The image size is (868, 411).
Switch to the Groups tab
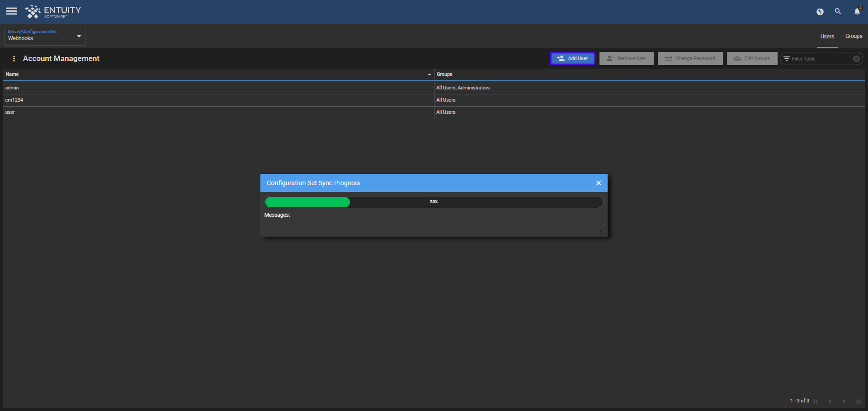click(x=854, y=36)
